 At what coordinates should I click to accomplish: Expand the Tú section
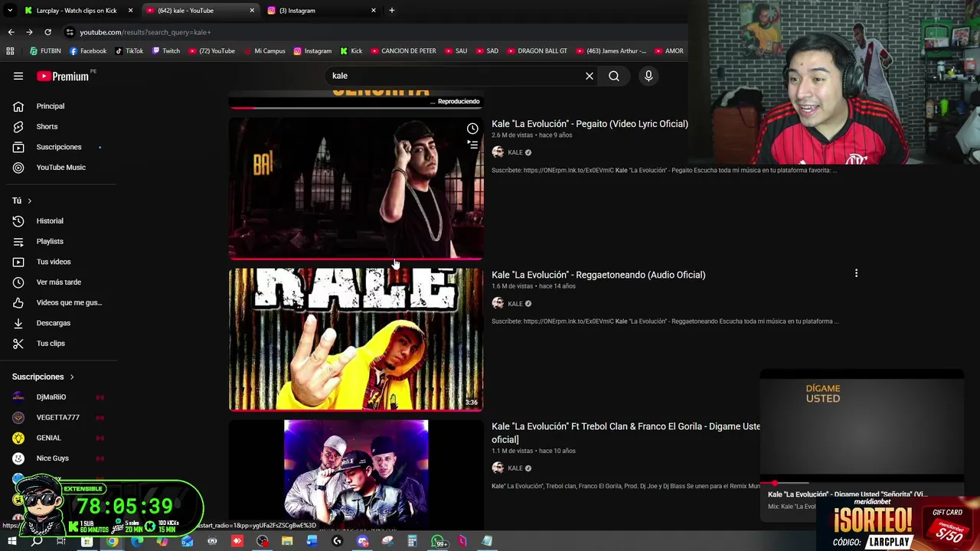(21, 201)
